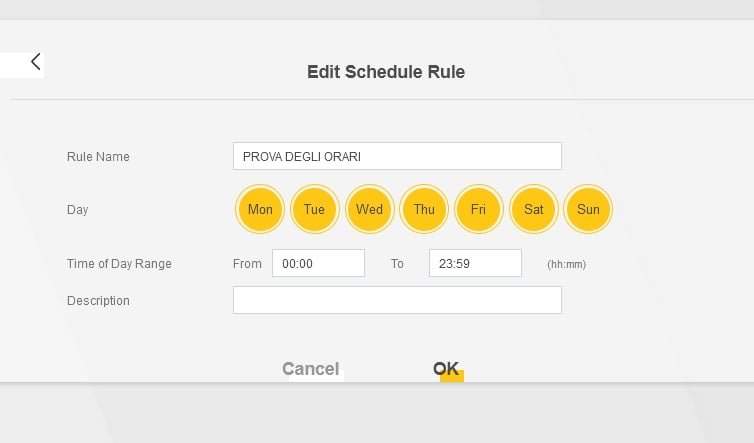The height and width of the screenshot is (443, 754).
Task: Toggle the Mon day circle
Action: [x=260, y=210]
